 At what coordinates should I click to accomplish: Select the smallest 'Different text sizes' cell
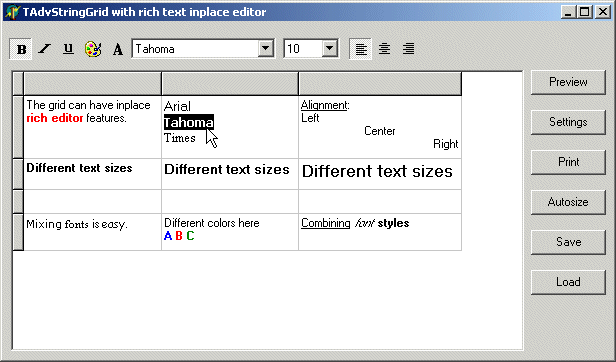pos(92,174)
